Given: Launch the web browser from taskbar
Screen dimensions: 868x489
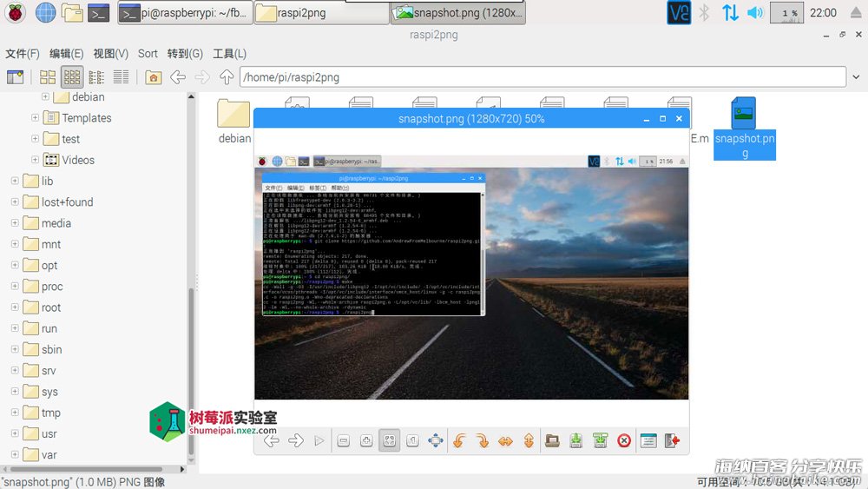Looking at the screenshot, I should coord(45,12).
